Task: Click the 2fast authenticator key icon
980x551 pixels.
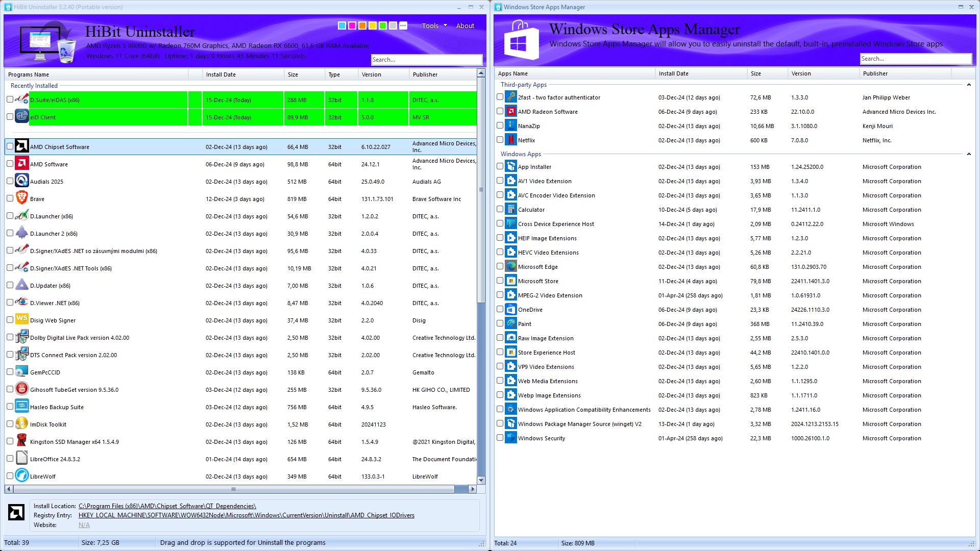Action: click(511, 97)
